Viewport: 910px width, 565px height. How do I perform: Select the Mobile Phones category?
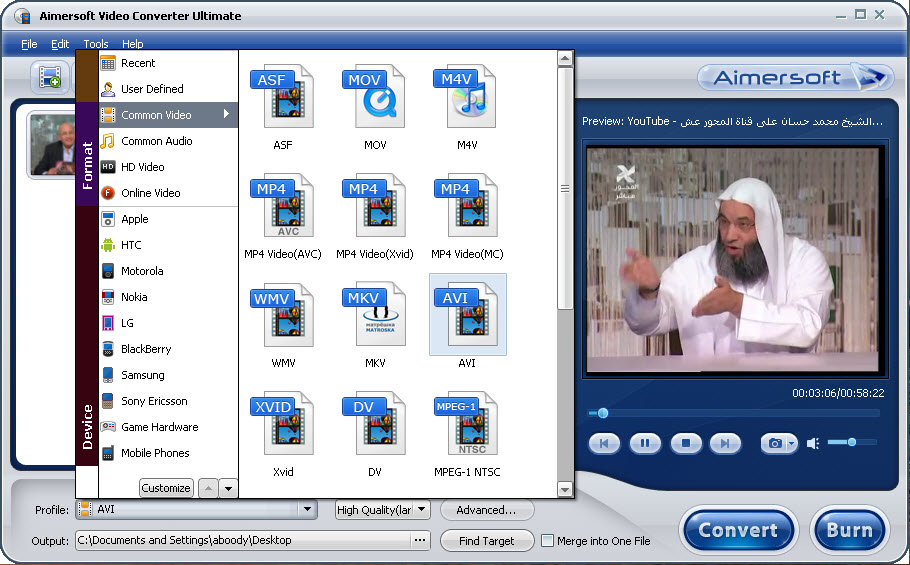click(x=168, y=453)
